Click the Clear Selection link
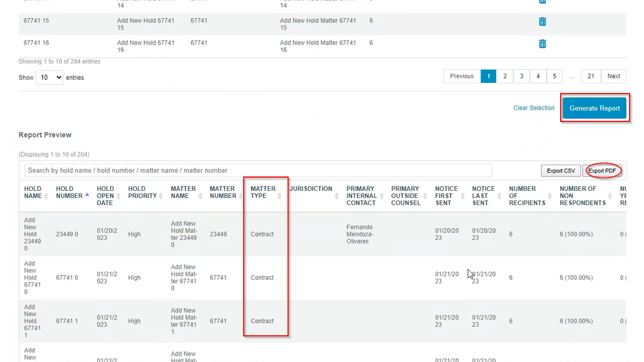The image size is (644, 362). [x=534, y=108]
